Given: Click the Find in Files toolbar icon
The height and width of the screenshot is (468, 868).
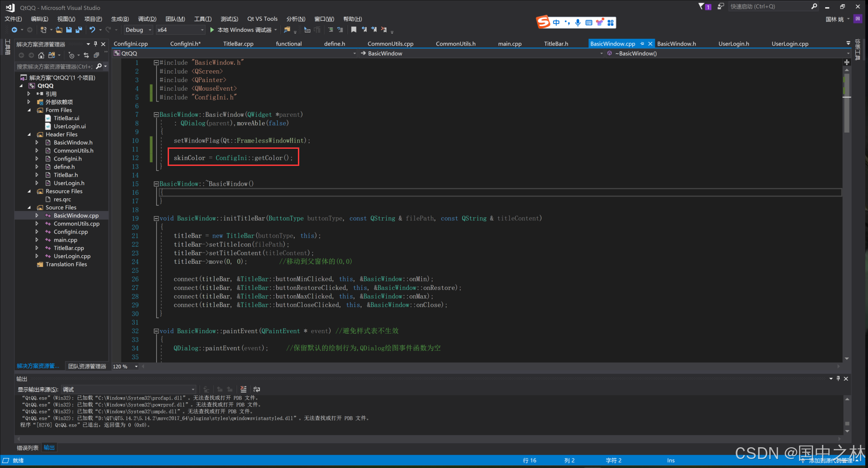Looking at the screenshot, I should pos(287,30).
